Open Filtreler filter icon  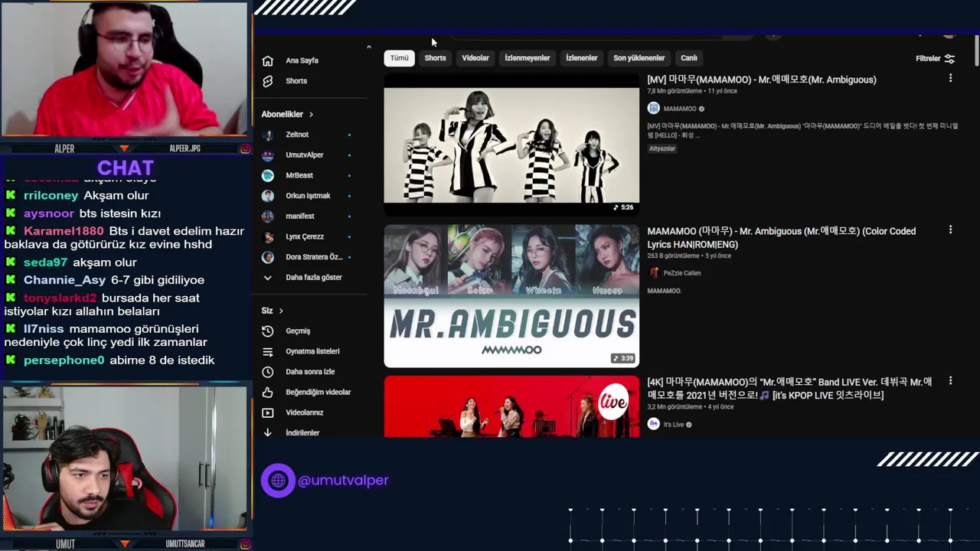(949, 58)
